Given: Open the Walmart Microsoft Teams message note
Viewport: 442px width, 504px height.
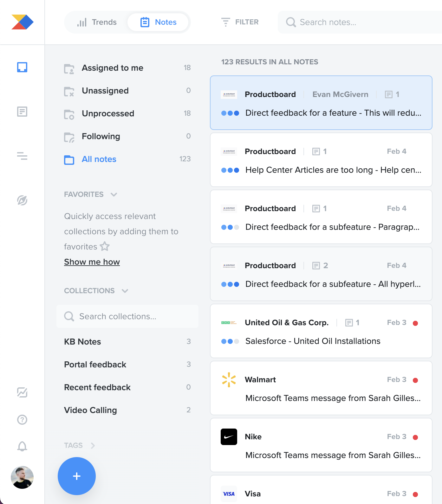Looking at the screenshot, I should coord(321,388).
